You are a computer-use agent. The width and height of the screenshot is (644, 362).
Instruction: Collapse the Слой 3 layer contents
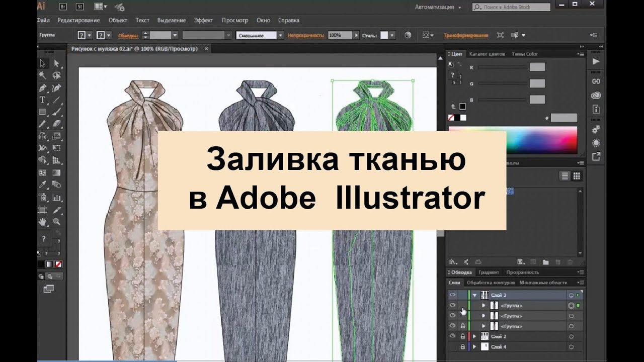474,295
